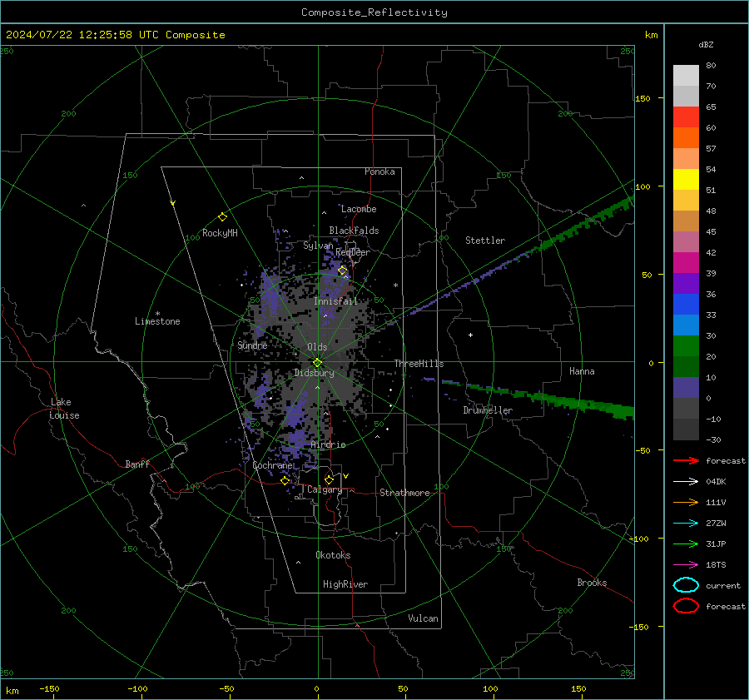Select the green 20-30 dBZ swatch

pos(686,346)
